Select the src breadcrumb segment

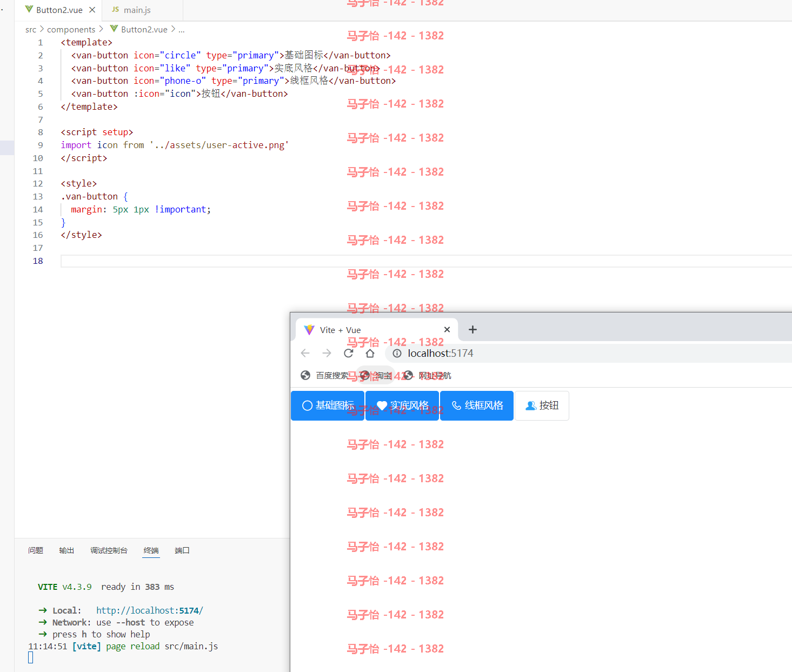pyautogui.click(x=31, y=30)
